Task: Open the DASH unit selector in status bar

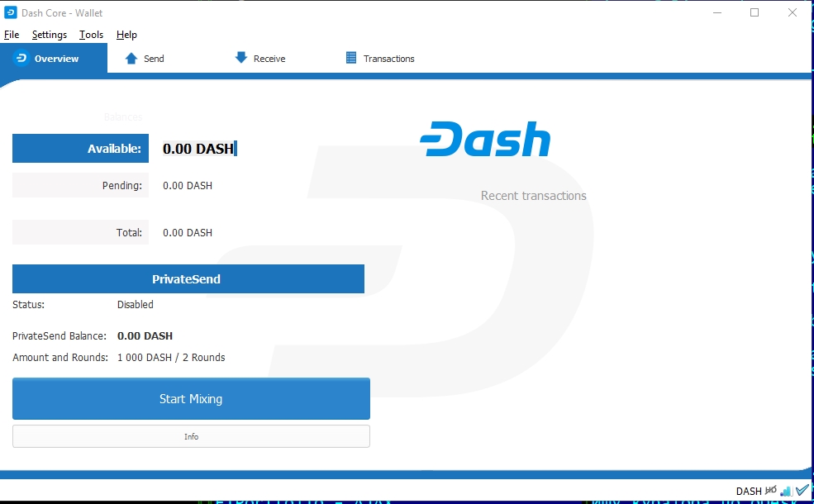Action: coord(749,491)
